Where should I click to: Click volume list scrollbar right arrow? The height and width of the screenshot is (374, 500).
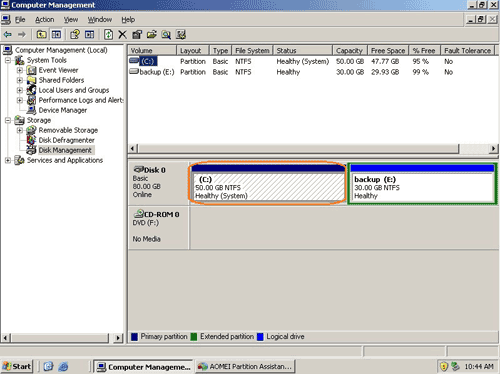tap(493, 149)
